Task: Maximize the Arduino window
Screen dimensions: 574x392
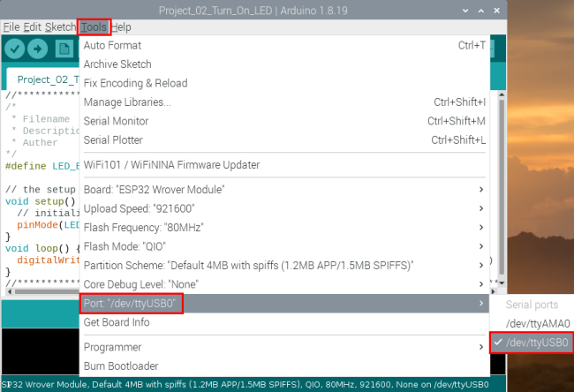Action: tap(481, 11)
